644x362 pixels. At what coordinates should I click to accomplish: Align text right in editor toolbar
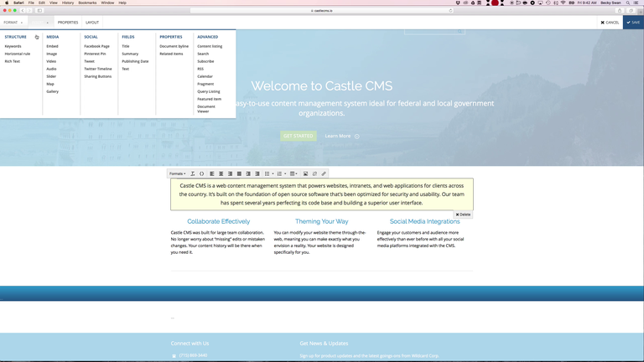tap(230, 173)
